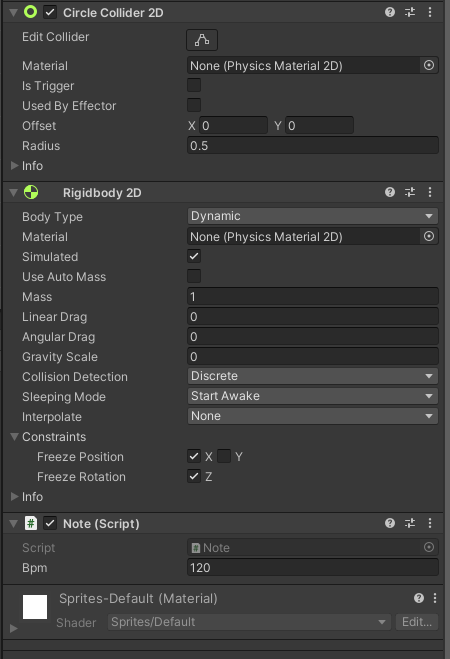The height and width of the screenshot is (659, 450).
Task: Open Circle Collider 2D three-dot menu
Action: (430, 12)
